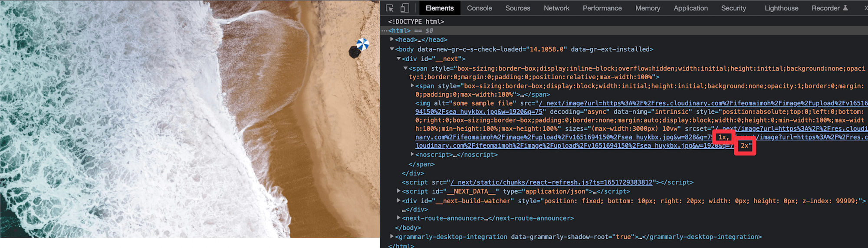Select the DOCTYPE html line

416,21
